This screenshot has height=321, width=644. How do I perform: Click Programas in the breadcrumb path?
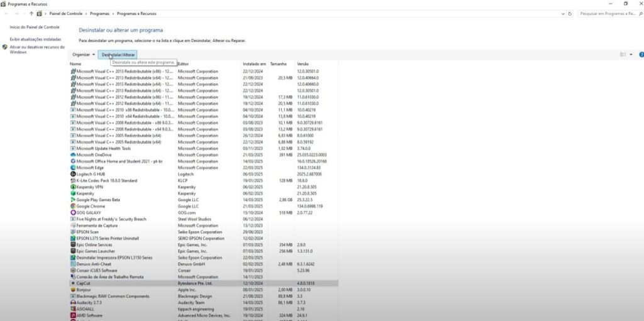point(100,14)
